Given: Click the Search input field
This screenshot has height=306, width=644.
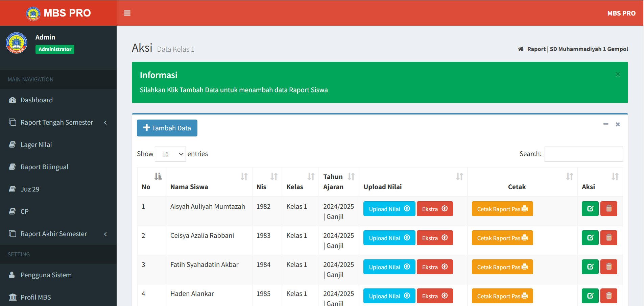Looking at the screenshot, I should [583, 154].
